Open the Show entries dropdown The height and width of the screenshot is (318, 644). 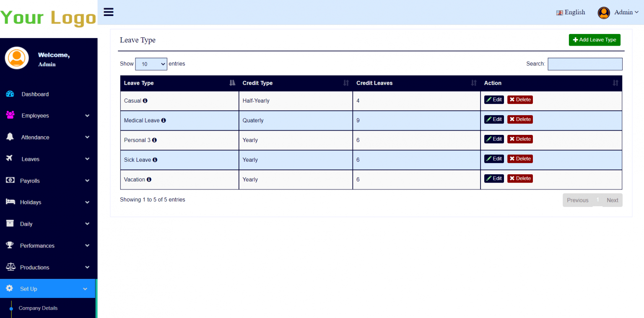tap(151, 64)
